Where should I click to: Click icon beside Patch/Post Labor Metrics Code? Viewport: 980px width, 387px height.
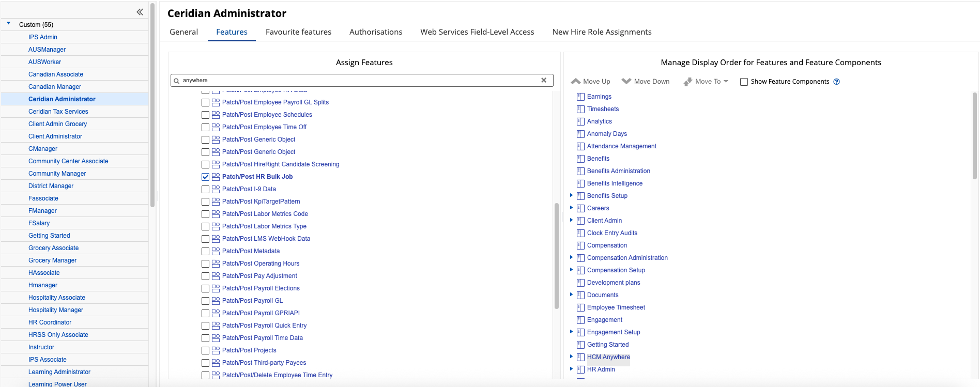[216, 214]
